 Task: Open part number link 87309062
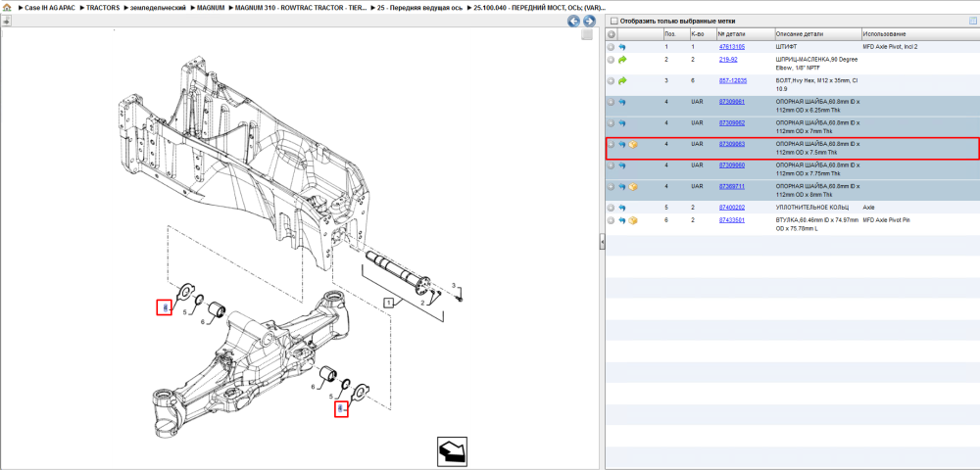pyautogui.click(x=732, y=122)
